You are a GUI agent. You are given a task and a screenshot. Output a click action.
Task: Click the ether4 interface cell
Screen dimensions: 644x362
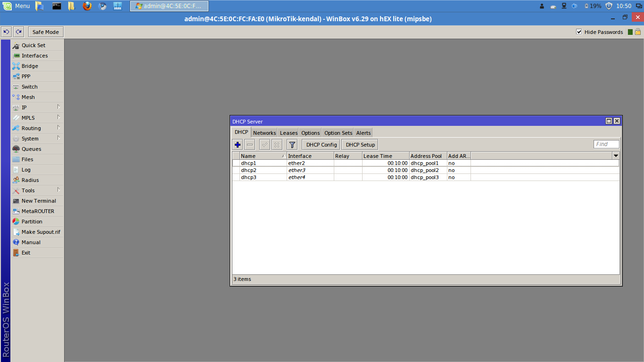310,177
